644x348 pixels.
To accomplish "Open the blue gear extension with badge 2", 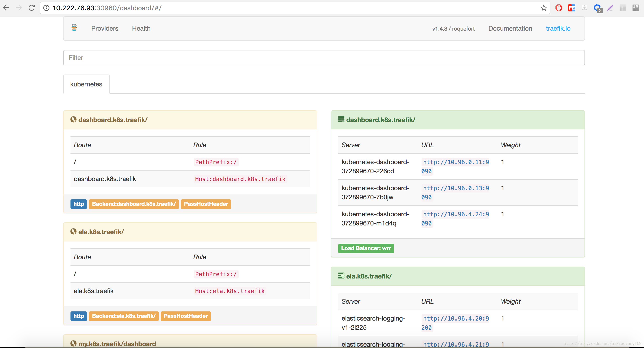I will tap(598, 8).
